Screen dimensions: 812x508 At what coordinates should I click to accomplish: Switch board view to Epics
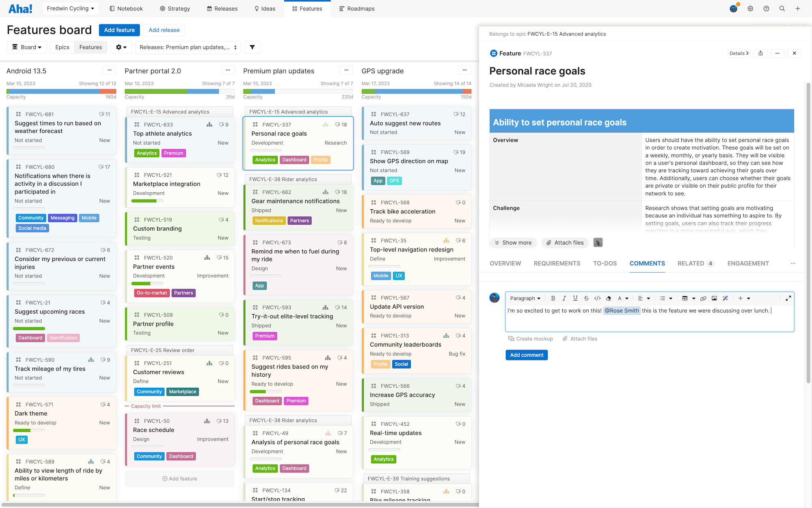(62, 47)
